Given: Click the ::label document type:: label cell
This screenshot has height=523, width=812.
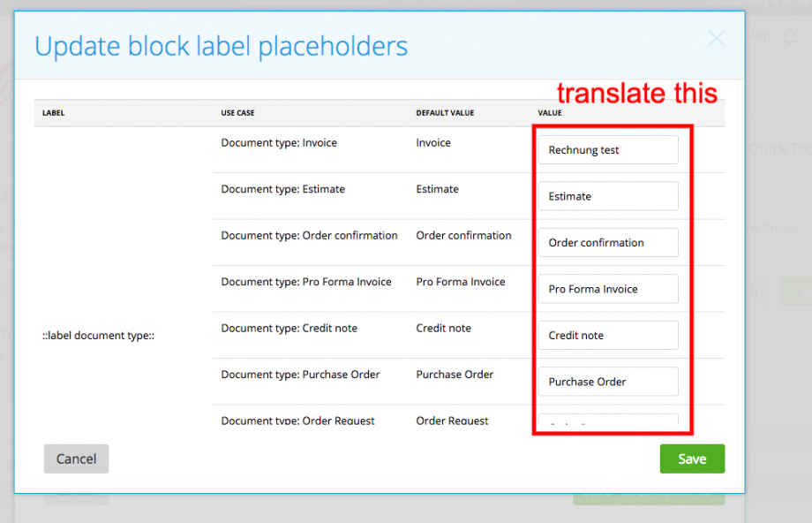Looking at the screenshot, I should coord(100,335).
